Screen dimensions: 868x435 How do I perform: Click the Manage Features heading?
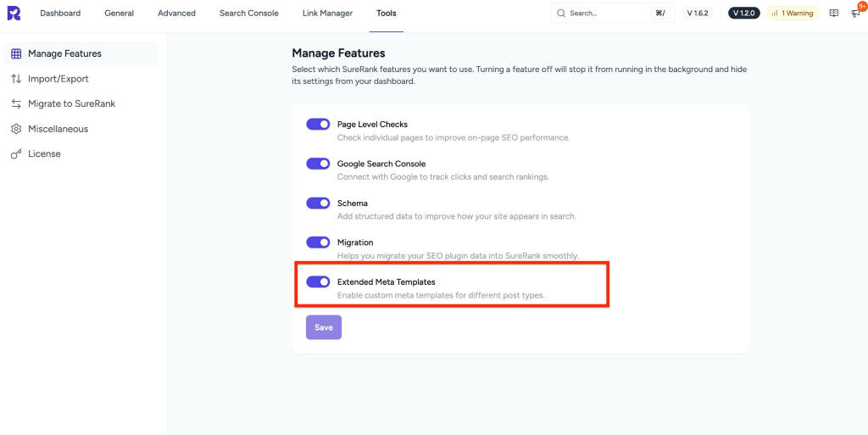338,53
